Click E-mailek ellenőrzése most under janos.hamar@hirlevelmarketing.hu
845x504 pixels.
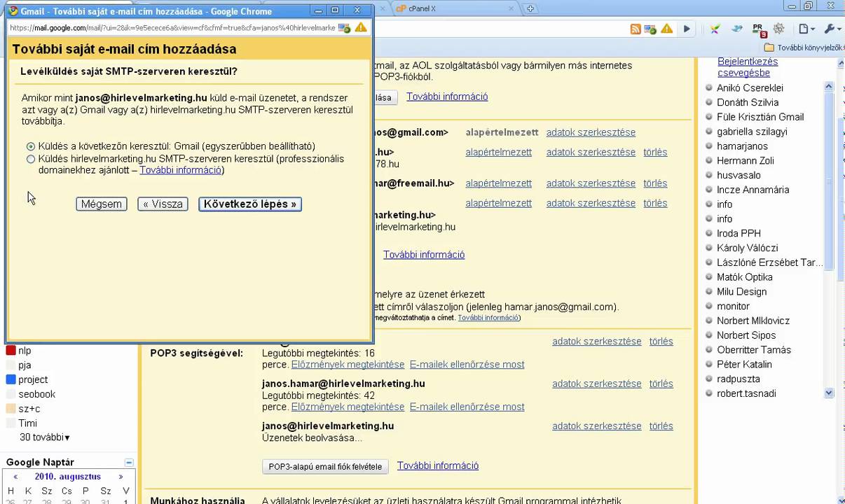tap(467, 407)
